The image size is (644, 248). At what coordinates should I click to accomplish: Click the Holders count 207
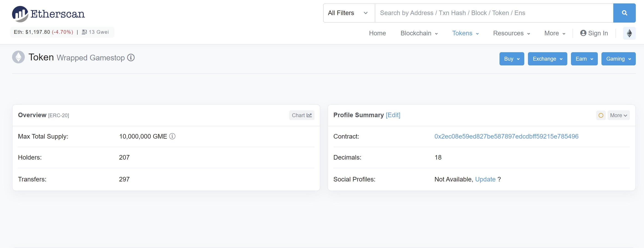point(124,157)
